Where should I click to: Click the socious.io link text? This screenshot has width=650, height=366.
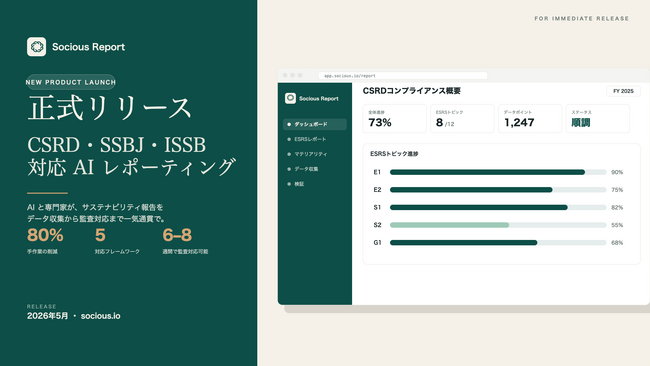[101, 316]
